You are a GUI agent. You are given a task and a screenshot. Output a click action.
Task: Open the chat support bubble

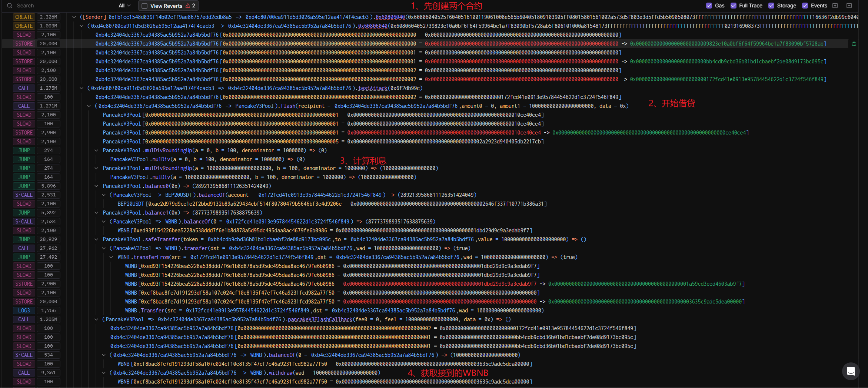pyautogui.click(x=851, y=371)
